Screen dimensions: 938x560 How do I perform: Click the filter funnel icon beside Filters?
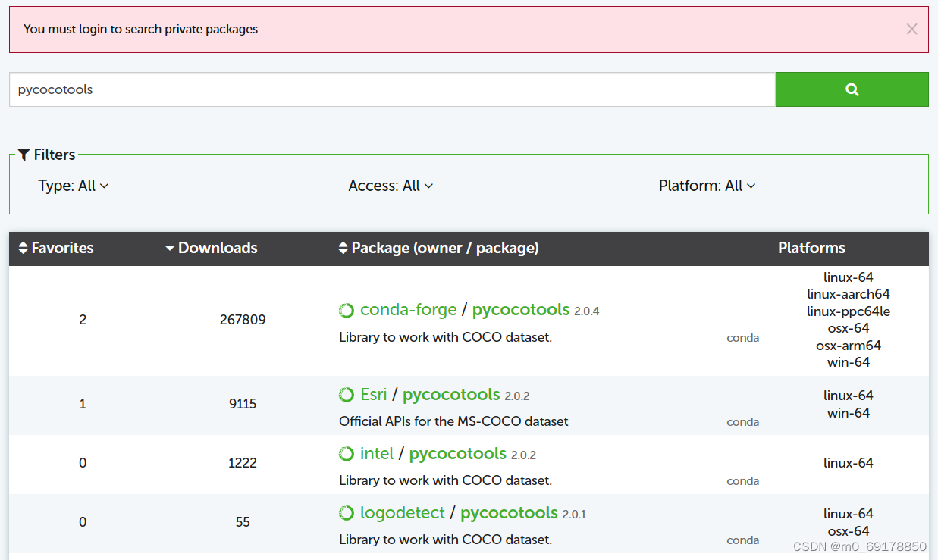coord(24,154)
